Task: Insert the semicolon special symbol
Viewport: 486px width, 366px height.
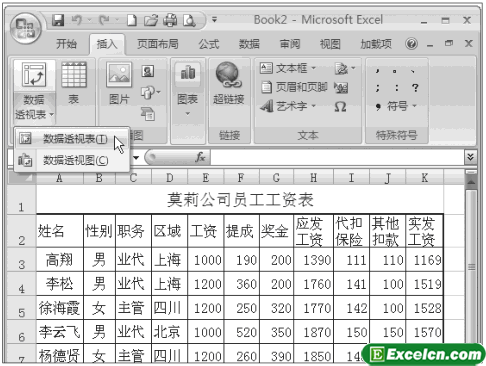Action: [x=378, y=88]
